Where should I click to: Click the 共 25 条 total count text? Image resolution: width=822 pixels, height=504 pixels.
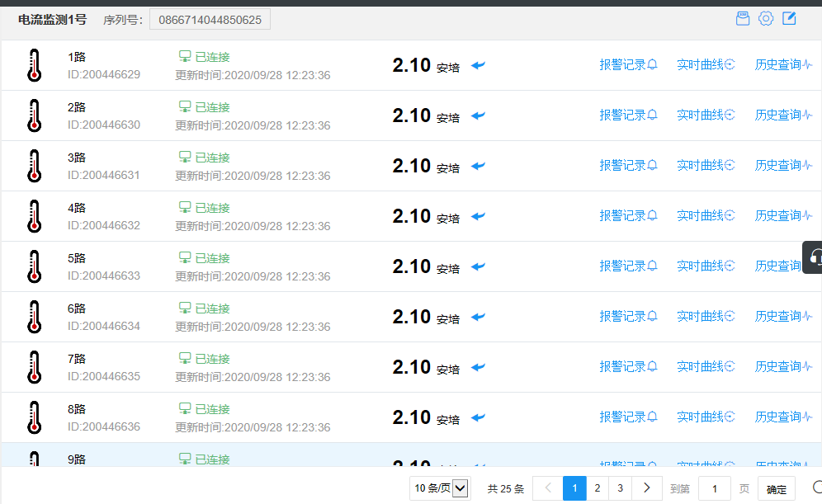505,489
